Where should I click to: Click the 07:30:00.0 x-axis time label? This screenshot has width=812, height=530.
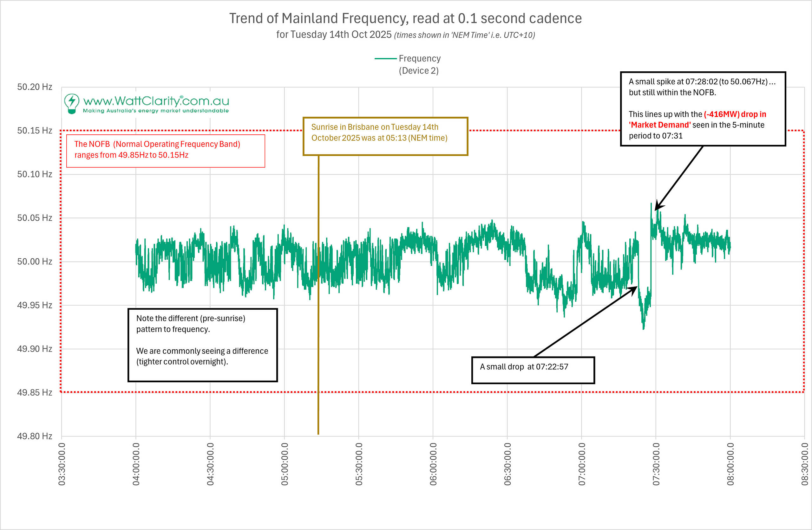656,464
